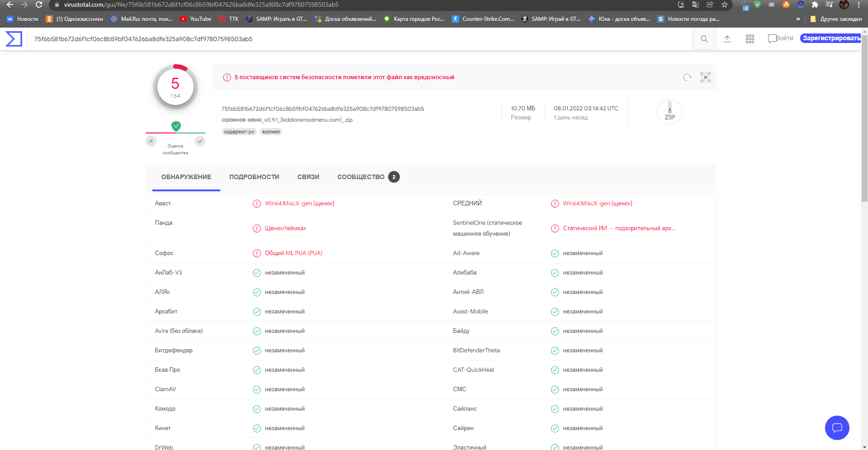Click the install app icon in address bar
This screenshot has height=450, width=868.
(681, 5)
